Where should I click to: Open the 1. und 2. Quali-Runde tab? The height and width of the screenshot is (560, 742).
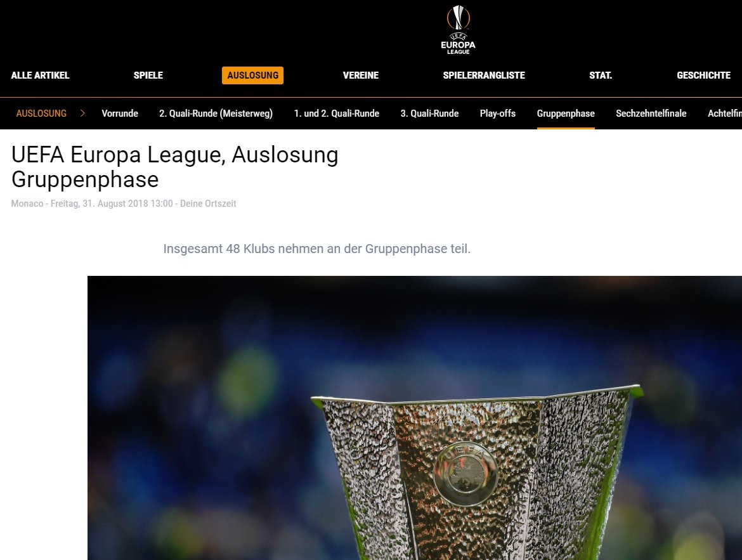[337, 113]
